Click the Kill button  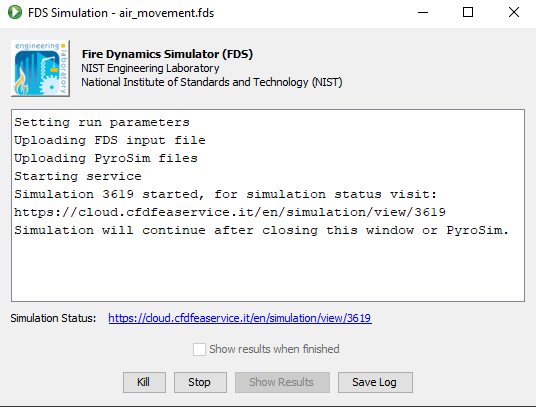coord(144,382)
